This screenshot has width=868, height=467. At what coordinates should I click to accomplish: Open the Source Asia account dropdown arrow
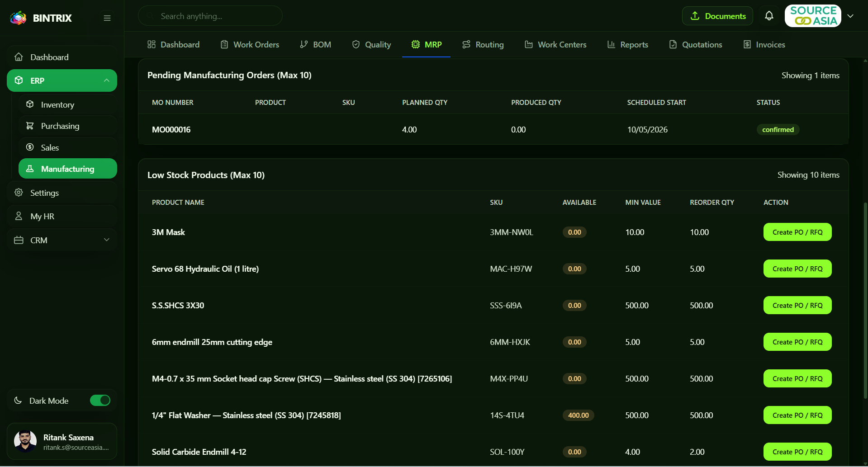tap(850, 16)
